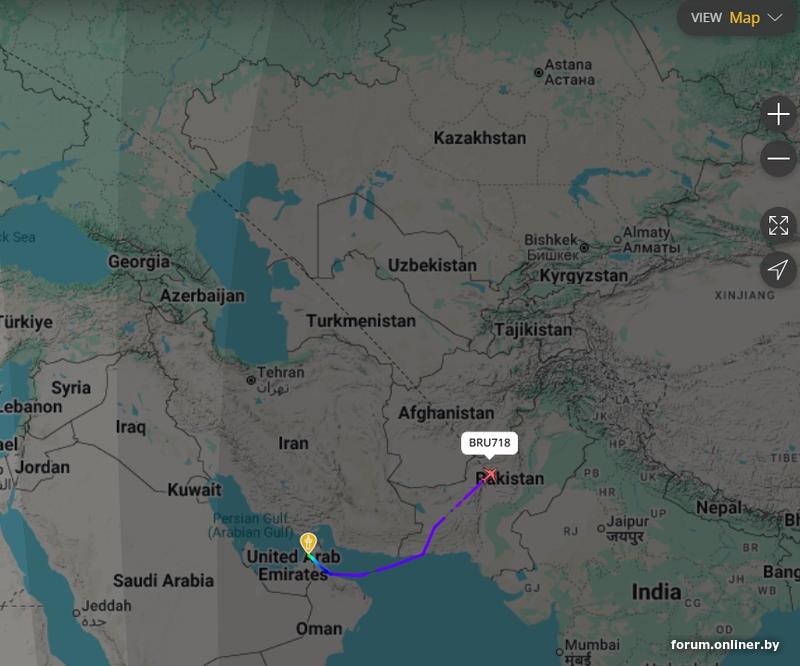Click the Bishkek city marker
The height and width of the screenshot is (666, 800).
tap(584, 248)
